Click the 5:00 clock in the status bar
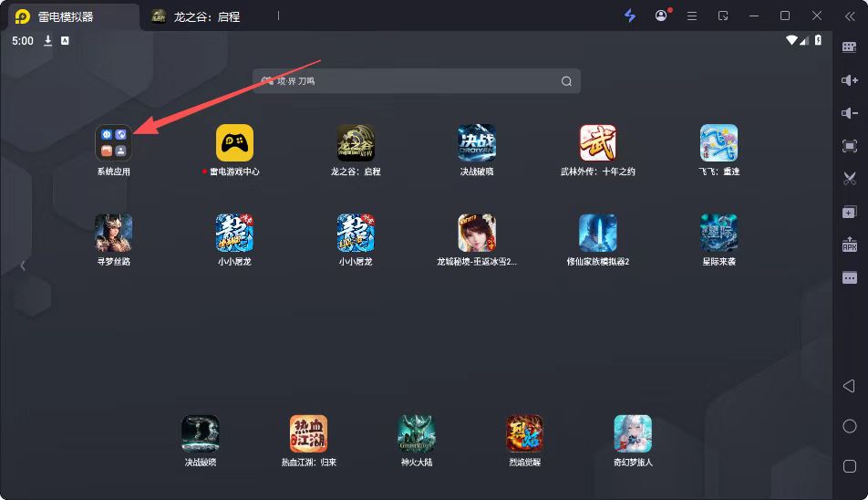 click(23, 41)
